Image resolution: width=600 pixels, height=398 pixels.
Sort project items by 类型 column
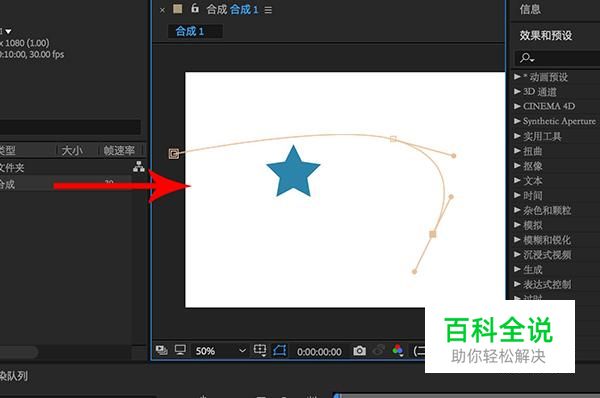pyautogui.click(x=8, y=150)
